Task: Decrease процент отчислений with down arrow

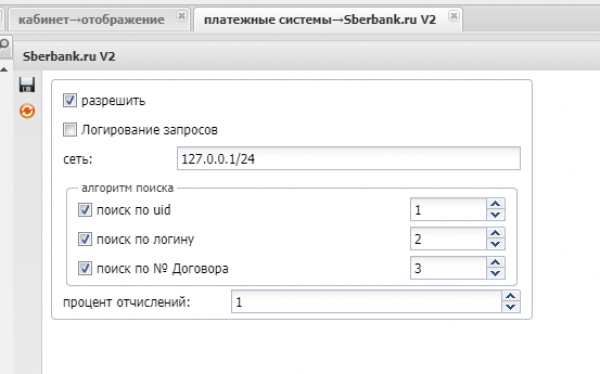Action: point(510,307)
